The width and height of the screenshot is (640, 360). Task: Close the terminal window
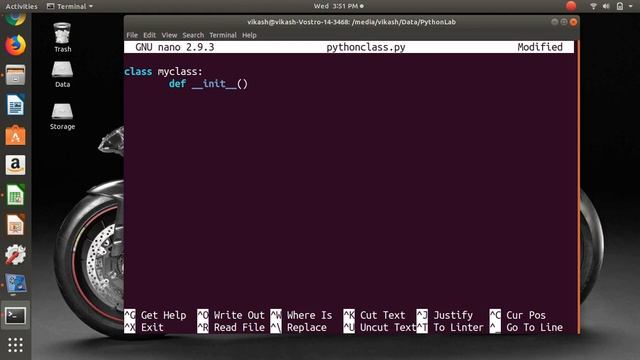[573, 22]
